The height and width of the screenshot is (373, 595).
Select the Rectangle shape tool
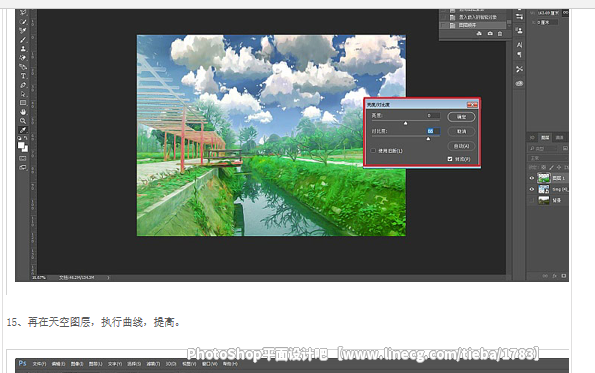[23, 103]
